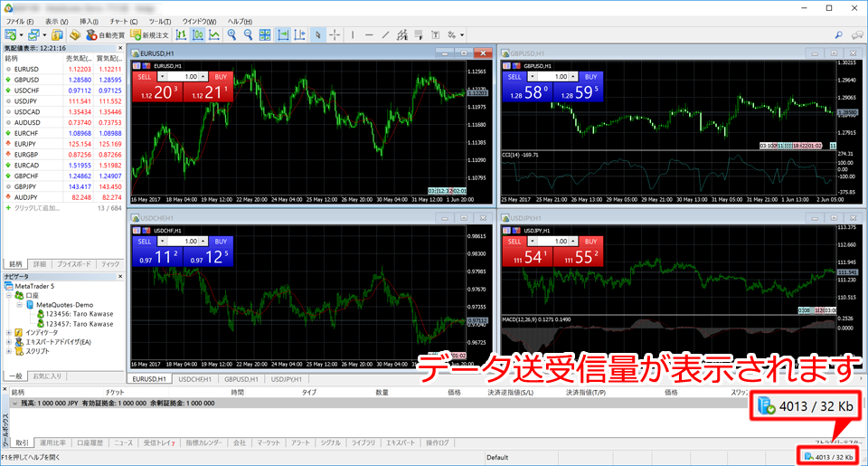This screenshot has height=466, width=868.
Task: Open the 口座履歴 toolbox tab
Action: (90, 442)
